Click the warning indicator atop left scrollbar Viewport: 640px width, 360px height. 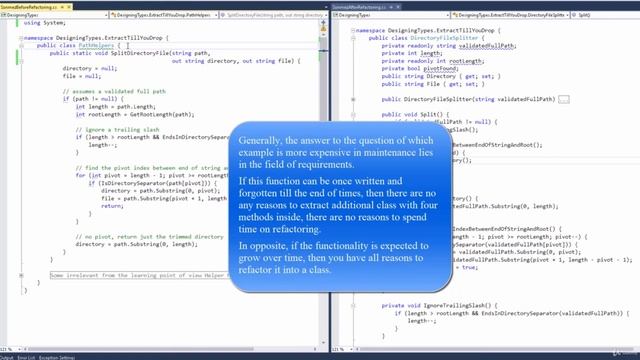tap(323, 29)
